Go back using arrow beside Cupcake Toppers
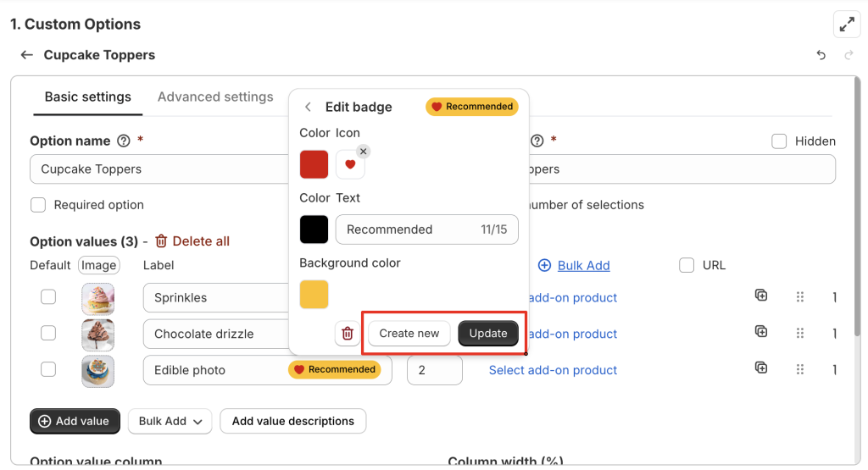 27,55
